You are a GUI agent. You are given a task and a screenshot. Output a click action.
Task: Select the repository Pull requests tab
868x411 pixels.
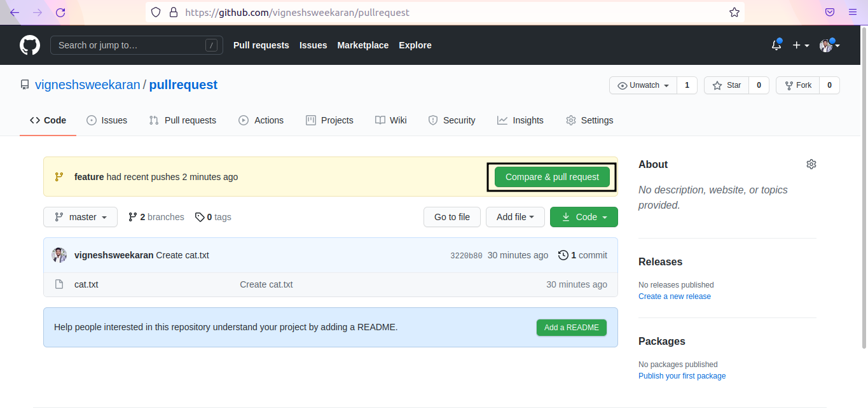point(183,120)
